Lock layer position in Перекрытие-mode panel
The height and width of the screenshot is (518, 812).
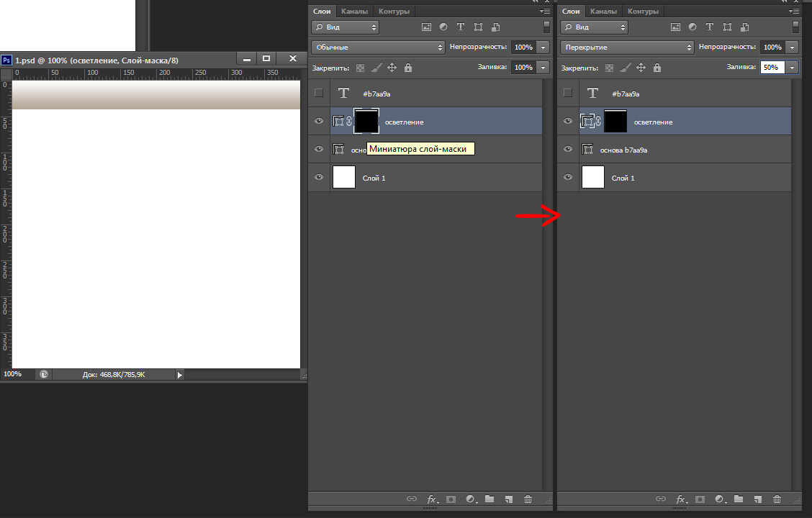(x=641, y=68)
